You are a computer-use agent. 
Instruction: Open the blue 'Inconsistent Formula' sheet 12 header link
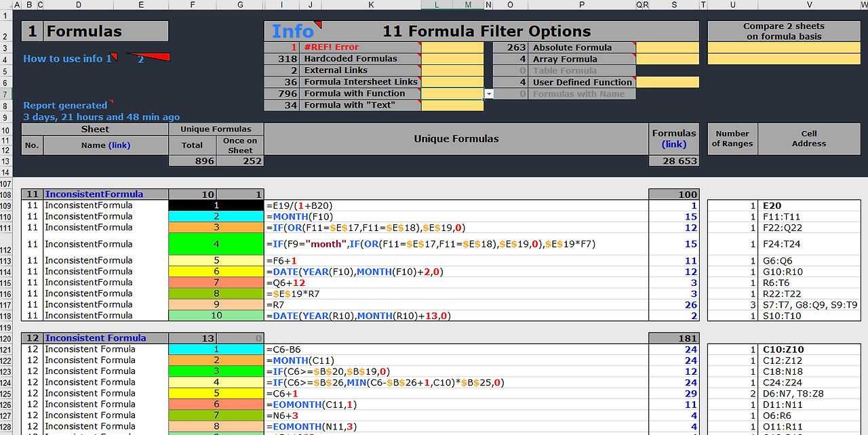96,338
